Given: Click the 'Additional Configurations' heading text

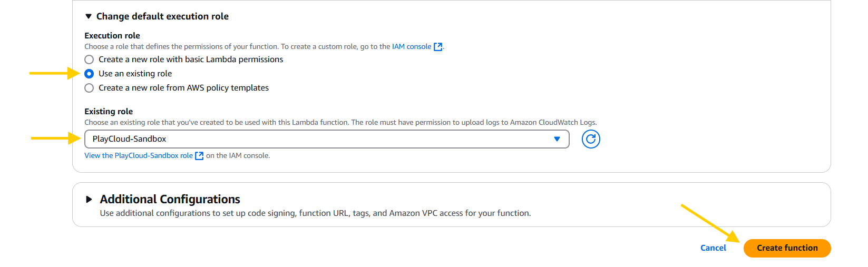Looking at the screenshot, I should pyautogui.click(x=170, y=199).
